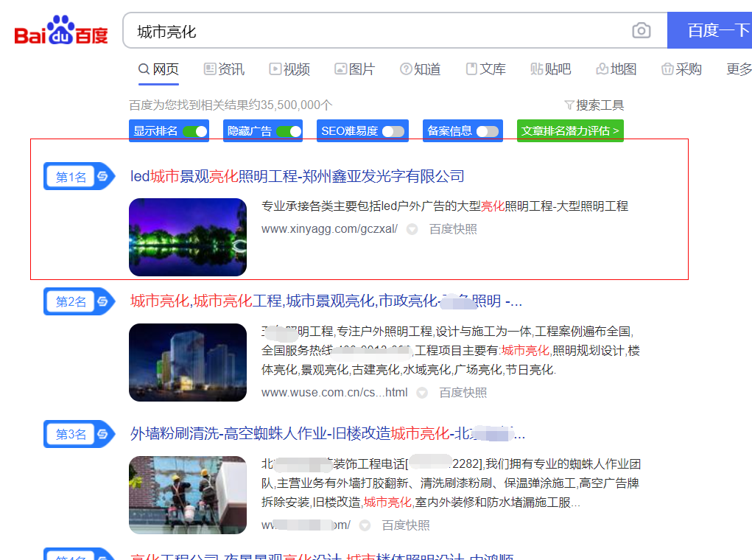Open the lit skyscraper thumbnail
This screenshot has width=752, height=560.
pyautogui.click(x=188, y=363)
